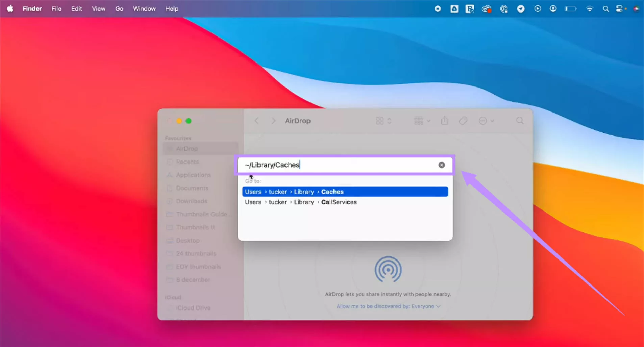644x347 pixels.
Task: Click the Share icon in the toolbar
Action: pos(445,121)
